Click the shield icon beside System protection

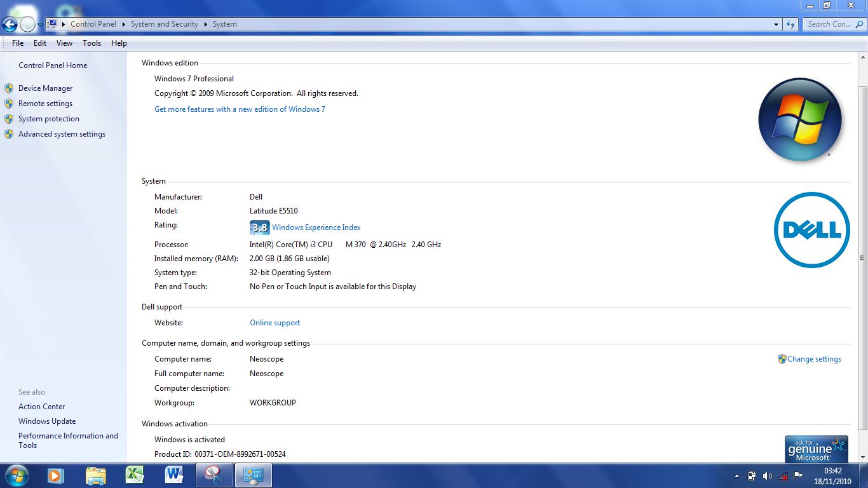coord(9,119)
